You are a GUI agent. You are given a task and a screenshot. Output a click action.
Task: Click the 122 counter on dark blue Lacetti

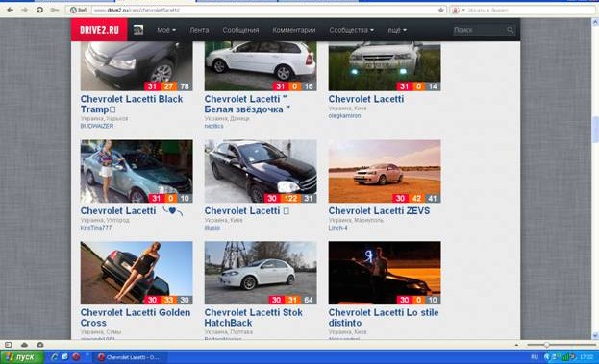coord(291,199)
